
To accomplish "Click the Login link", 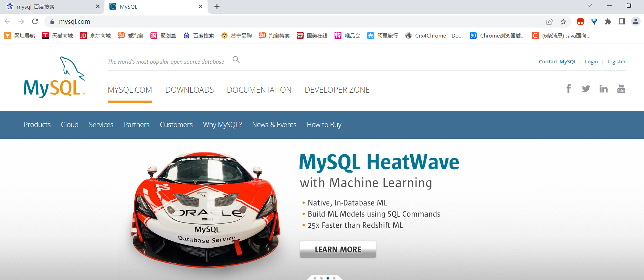I will pos(591,62).
